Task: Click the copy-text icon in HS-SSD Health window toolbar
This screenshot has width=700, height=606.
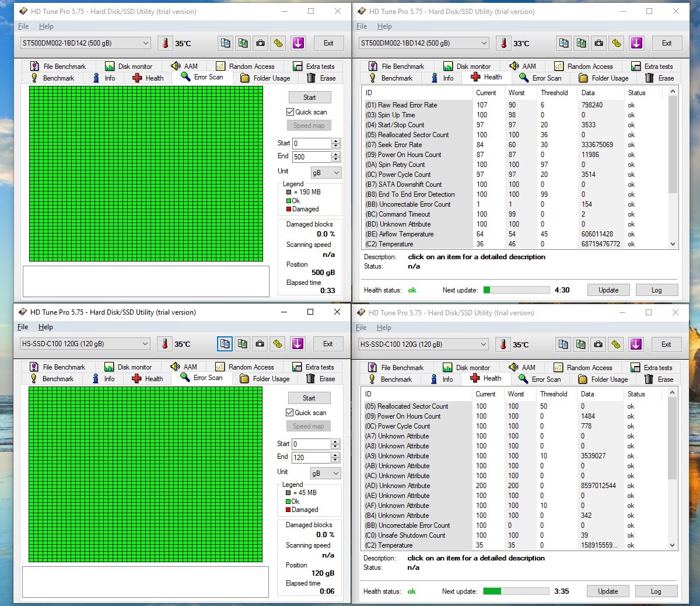Action: point(563,344)
